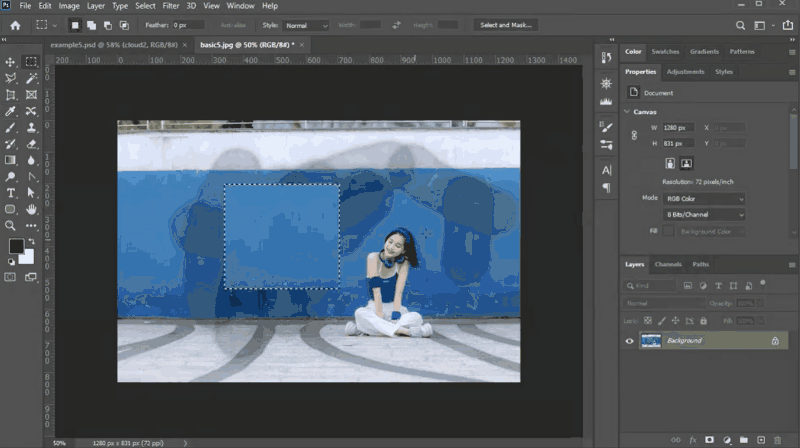This screenshot has height=448, width=800.
Task: Select the Hand tool
Action: pyautogui.click(x=32, y=209)
